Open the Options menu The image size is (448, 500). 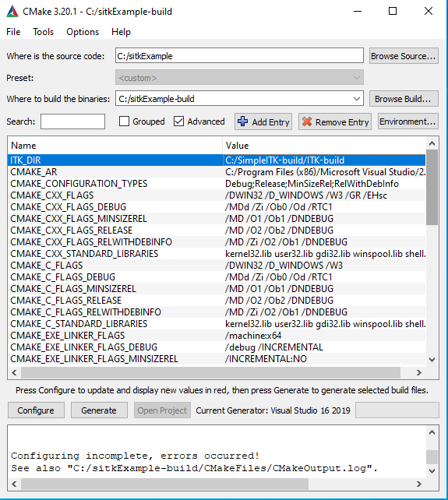[83, 32]
